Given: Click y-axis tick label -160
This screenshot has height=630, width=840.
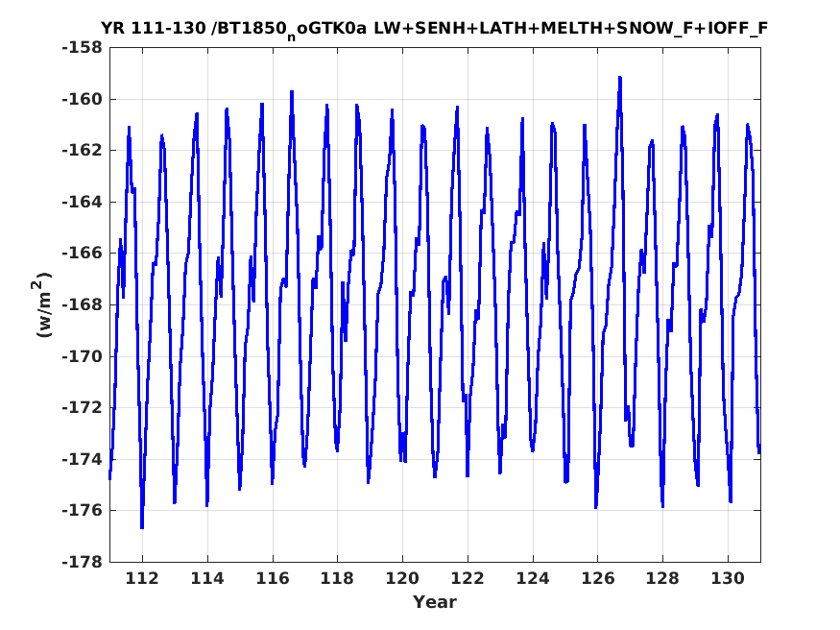Looking at the screenshot, I should coord(82,99).
